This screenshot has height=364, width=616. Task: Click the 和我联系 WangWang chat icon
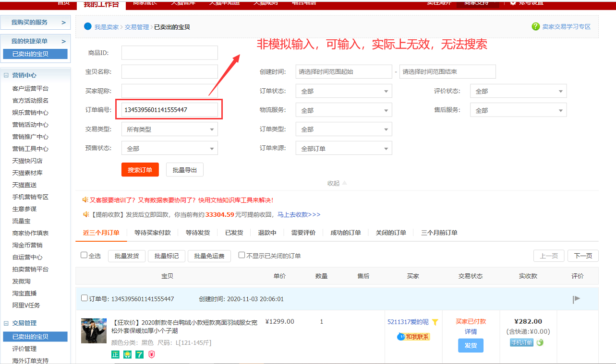(413, 337)
